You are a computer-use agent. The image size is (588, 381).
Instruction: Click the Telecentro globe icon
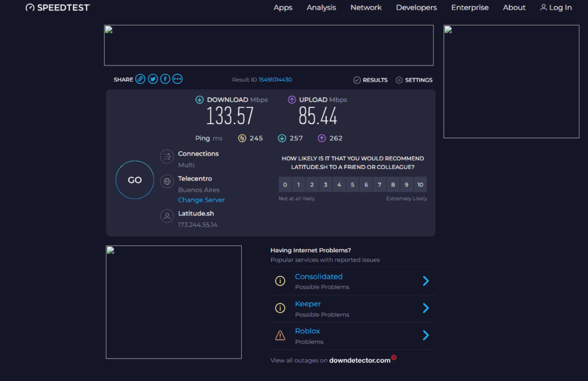(167, 182)
